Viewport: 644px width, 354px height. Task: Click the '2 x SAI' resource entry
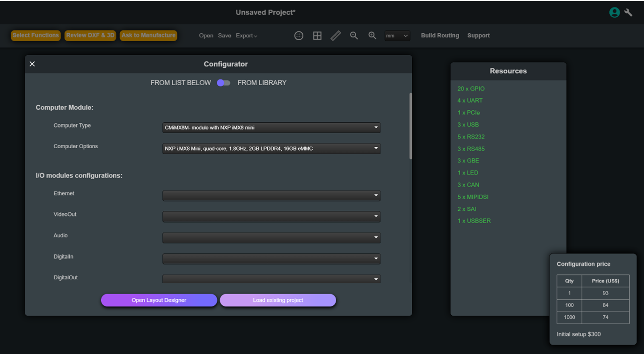(x=467, y=209)
